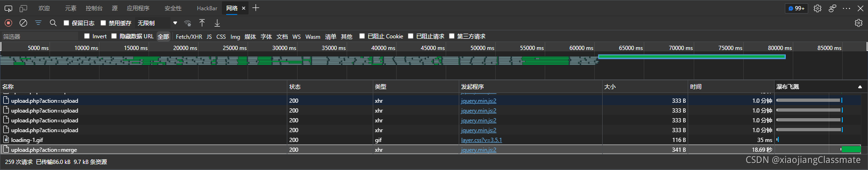Filter by 媒体 requests
The image size is (868, 170).
click(x=250, y=36)
